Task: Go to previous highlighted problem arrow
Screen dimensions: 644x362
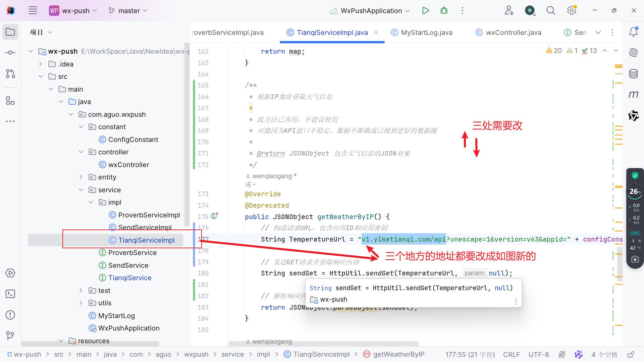Action: click(604, 51)
